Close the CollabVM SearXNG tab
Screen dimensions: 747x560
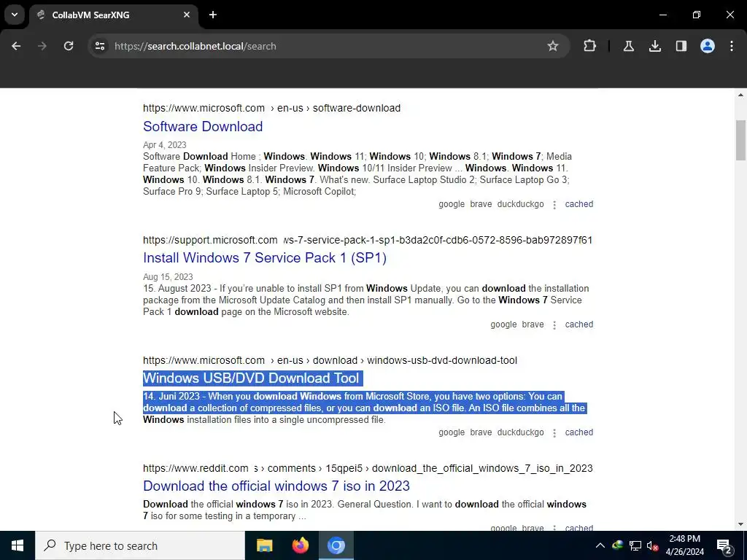[x=187, y=15]
